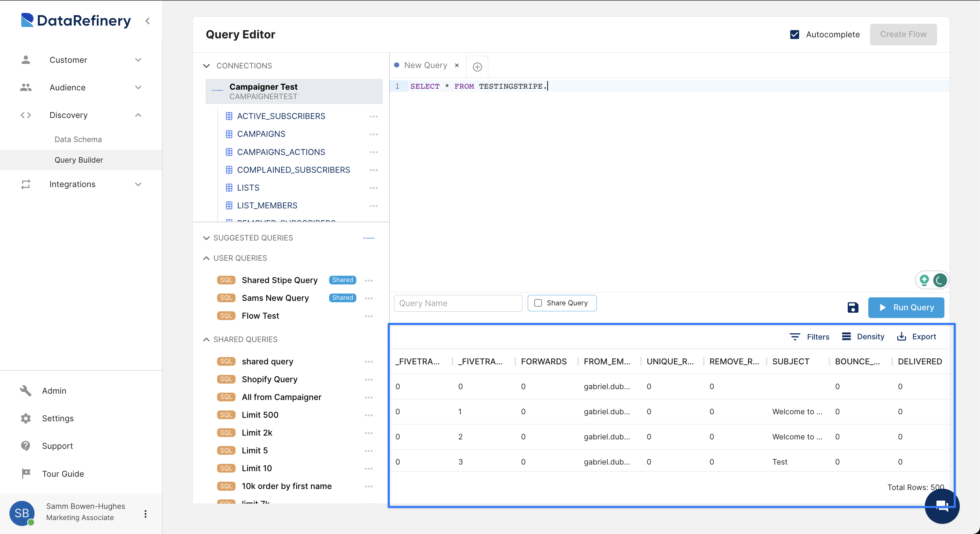
Task: Click the Query Name input field
Action: (x=458, y=303)
